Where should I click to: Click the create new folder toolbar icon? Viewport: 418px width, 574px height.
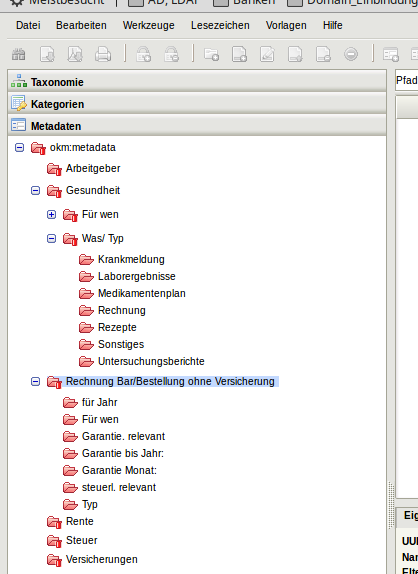click(x=212, y=55)
